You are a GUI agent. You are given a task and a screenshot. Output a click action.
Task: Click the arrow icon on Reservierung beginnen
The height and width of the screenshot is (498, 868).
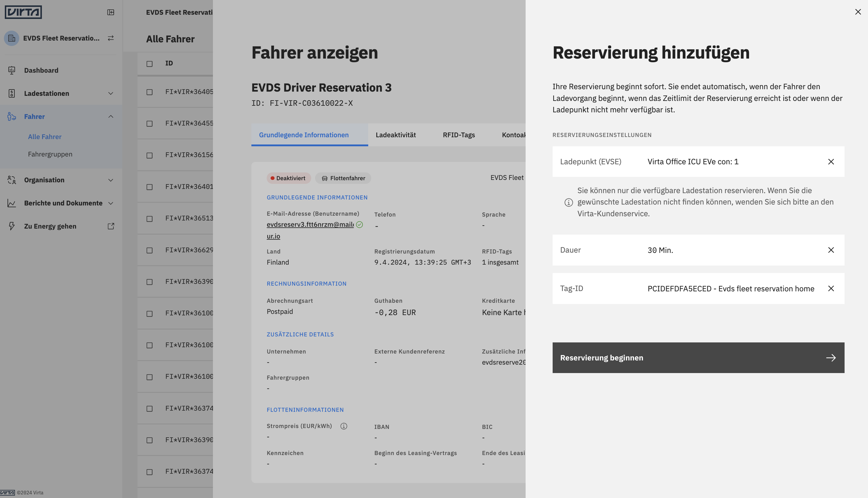tap(831, 358)
